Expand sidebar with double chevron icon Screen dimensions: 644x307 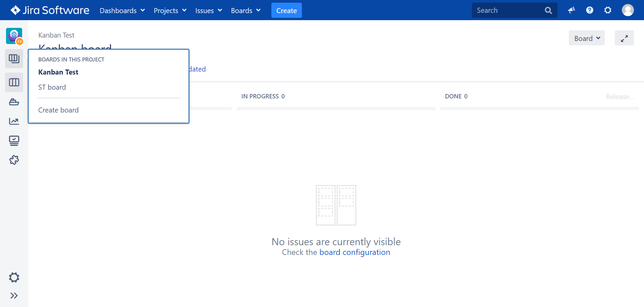tap(14, 296)
